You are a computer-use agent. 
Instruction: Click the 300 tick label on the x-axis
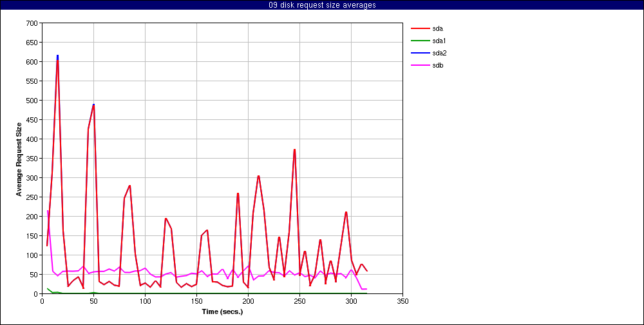click(352, 301)
